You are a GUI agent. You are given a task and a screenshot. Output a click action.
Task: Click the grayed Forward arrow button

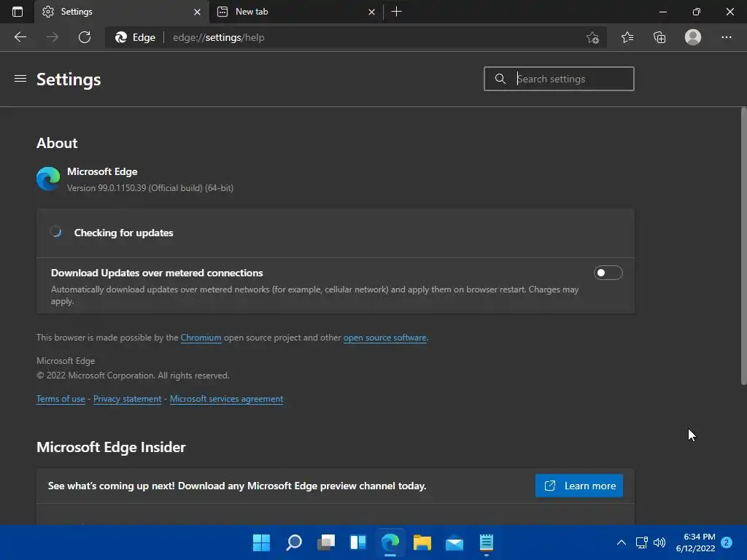53,37
